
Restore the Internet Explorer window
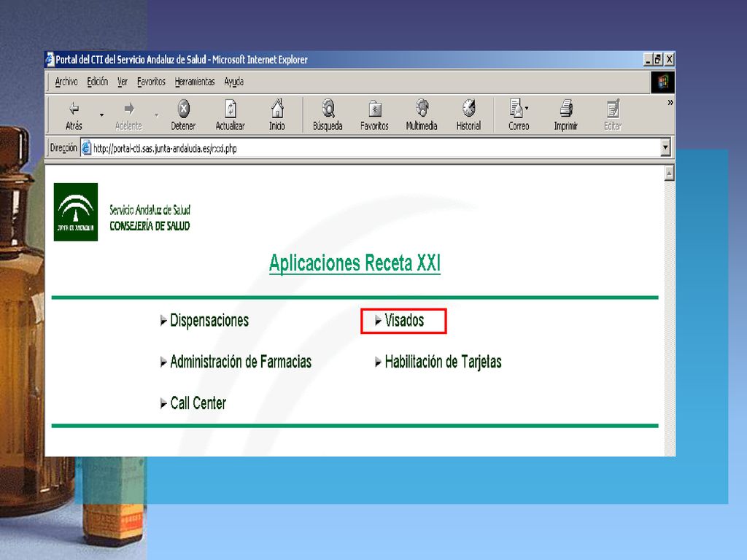point(658,60)
